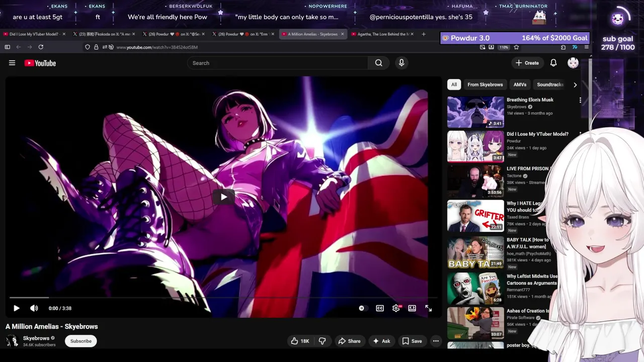Viewport: 644px width, 362px height.
Task: Select the Soundtracks filter chip
Action: click(x=549, y=84)
